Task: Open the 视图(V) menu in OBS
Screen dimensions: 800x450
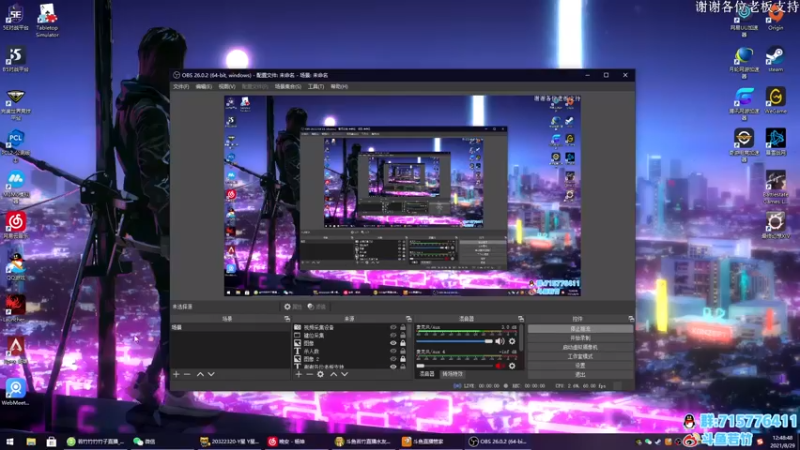Action: [x=227, y=87]
